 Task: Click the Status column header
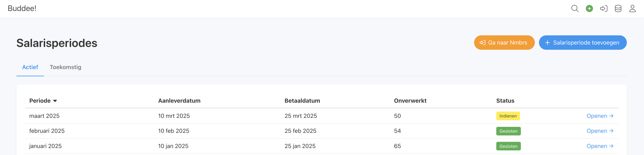tap(505, 101)
